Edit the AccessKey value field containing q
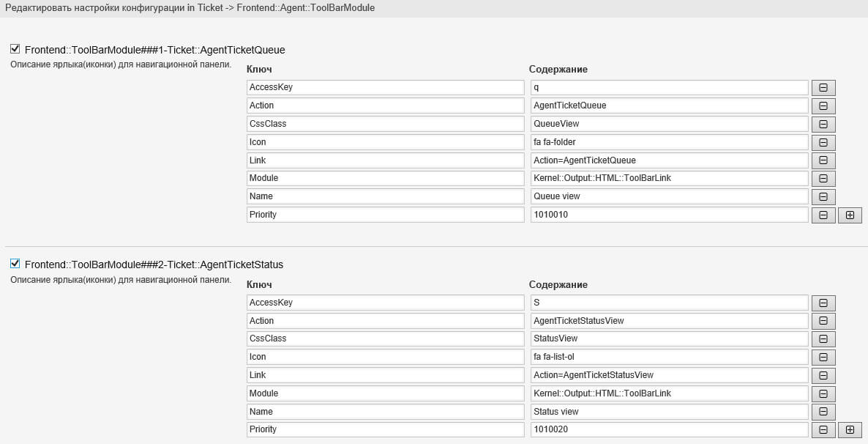Image resolution: width=868 pixels, height=444 pixels. 669,88
